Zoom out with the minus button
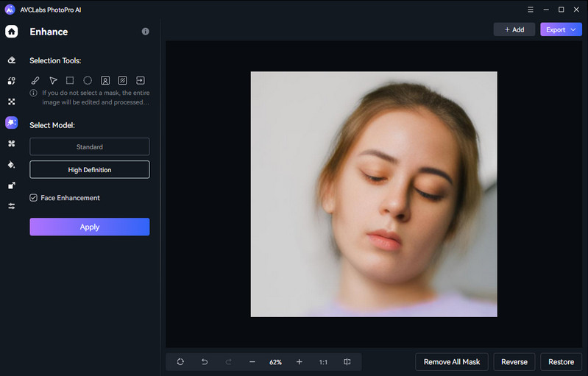This screenshot has width=588, height=376. (252, 362)
